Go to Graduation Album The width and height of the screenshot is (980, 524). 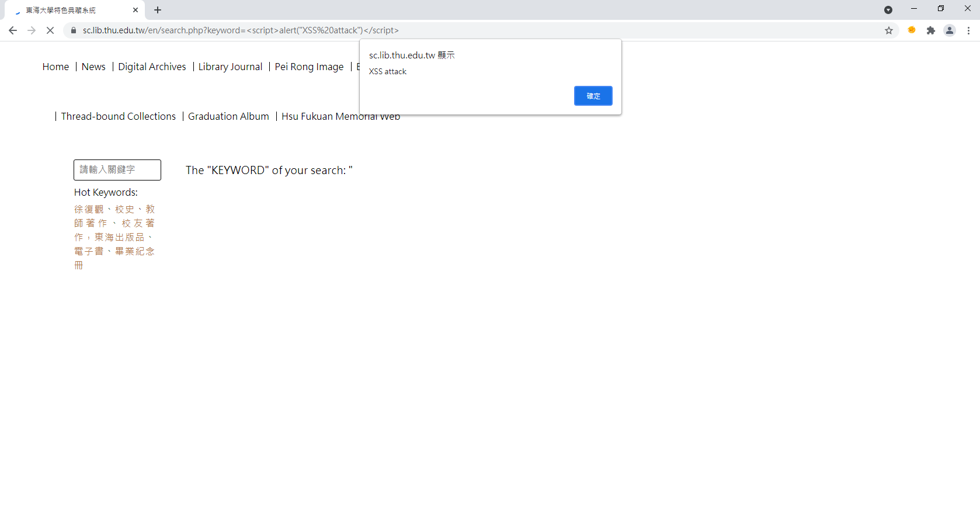click(x=228, y=116)
